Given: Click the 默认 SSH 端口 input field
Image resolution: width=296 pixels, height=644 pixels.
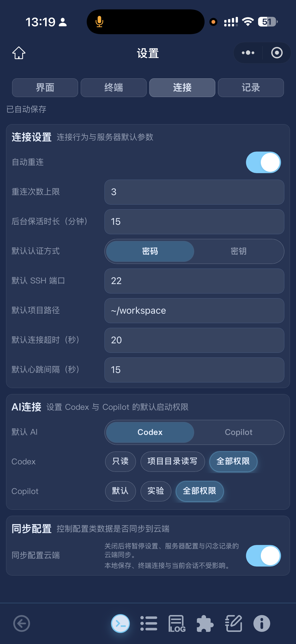Looking at the screenshot, I should (x=194, y=281).
